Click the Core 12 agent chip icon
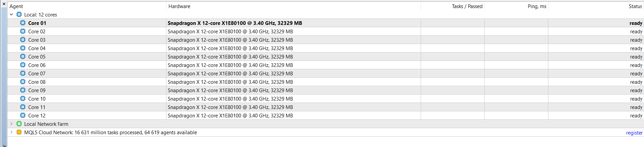644x147 pixels. pyautogui.click(x=23, y=115)
